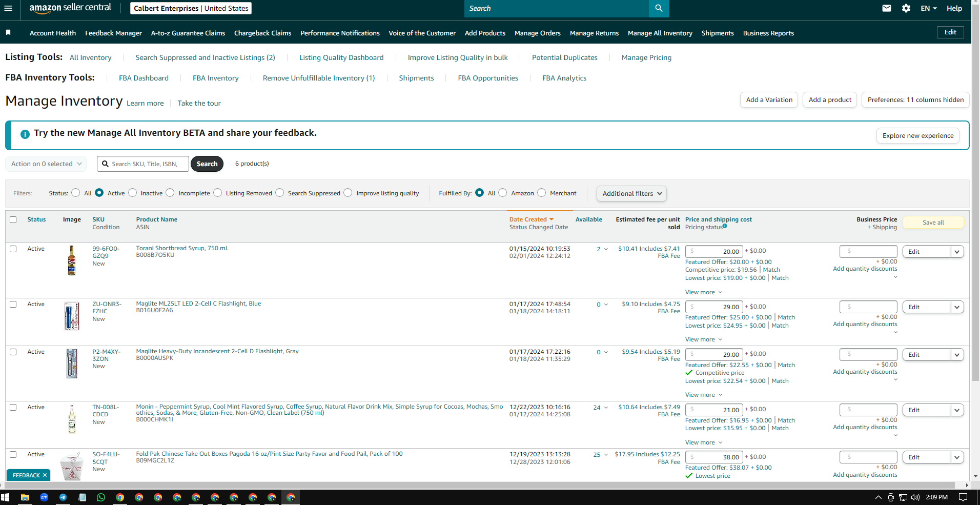Open Telegram from the taskbar

tap(63, 497)
